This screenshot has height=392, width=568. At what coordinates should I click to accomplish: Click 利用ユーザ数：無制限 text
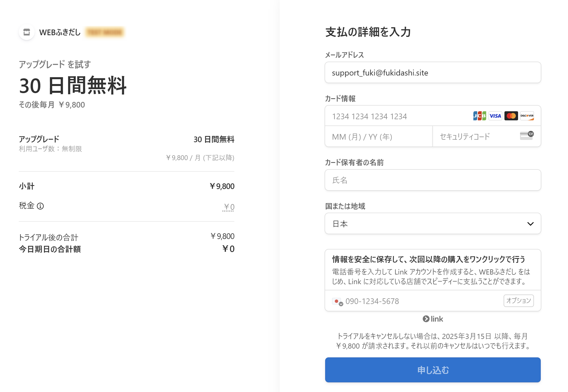(51, 149)
